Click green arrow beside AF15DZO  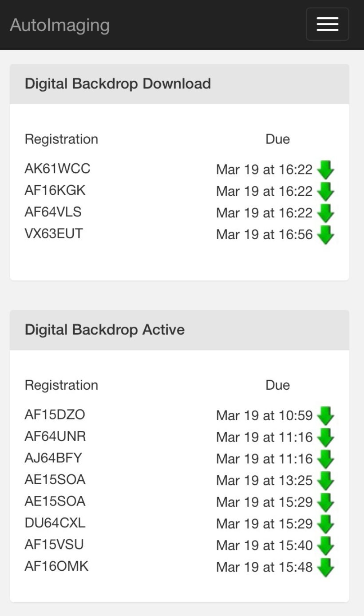(x=326, y=416)
